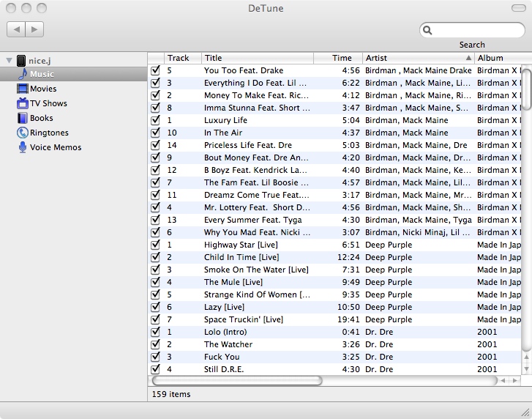Image resolution: width=532 pixels, height=419 pixels.
Task: Click Birdman, Mack Maine, Tyga artist cell
Action: point(419,220)
